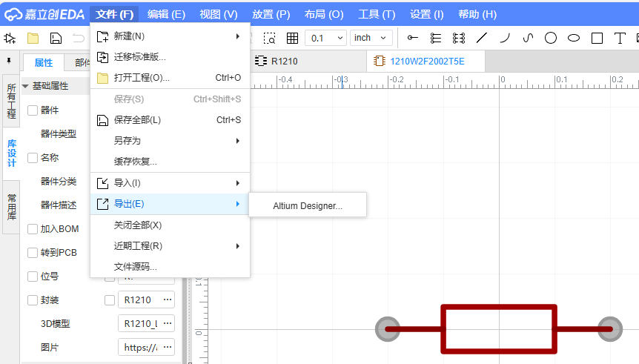Click the selection filter toolbar icon
This screenshot has width=639, height=364.
tap(10, 39)
